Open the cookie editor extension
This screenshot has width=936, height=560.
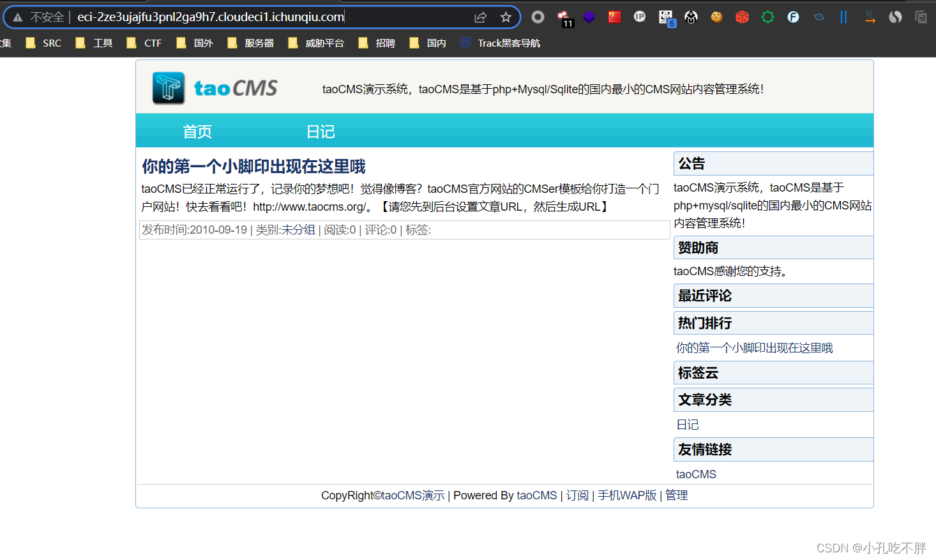click(x=716, y=17)
